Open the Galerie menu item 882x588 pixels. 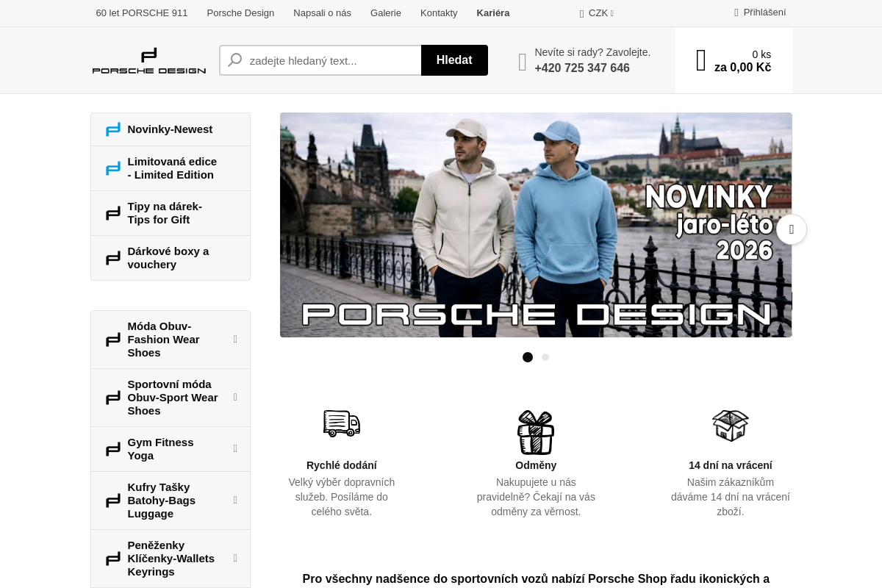point(386,13)
